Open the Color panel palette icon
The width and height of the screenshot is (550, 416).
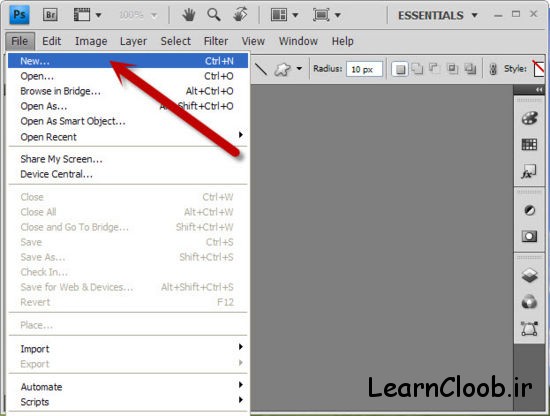coord(529,118)
